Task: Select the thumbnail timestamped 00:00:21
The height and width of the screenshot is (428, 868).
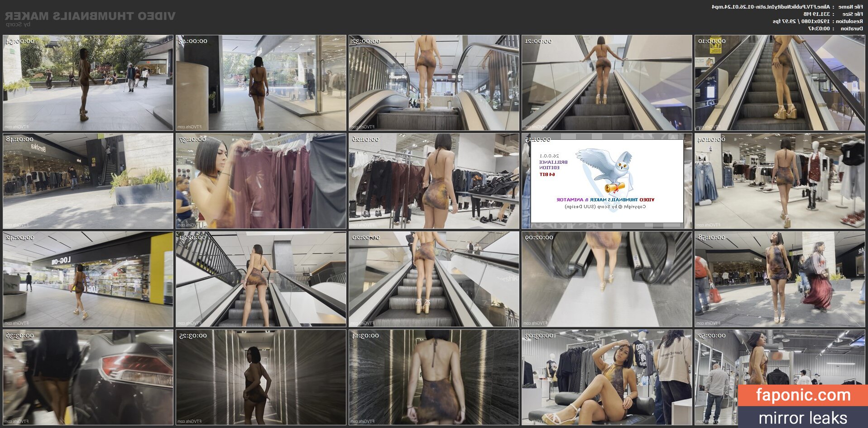Action: [x=606, y=83]
